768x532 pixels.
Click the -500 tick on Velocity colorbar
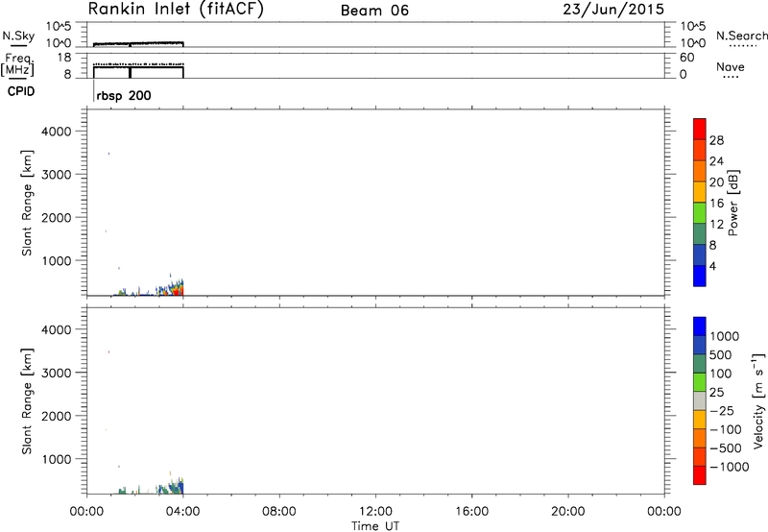click(x=726, y=448)
